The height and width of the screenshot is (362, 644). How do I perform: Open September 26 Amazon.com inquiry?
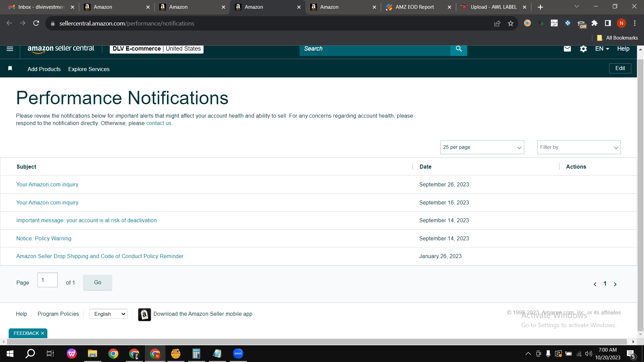point(47,185)
